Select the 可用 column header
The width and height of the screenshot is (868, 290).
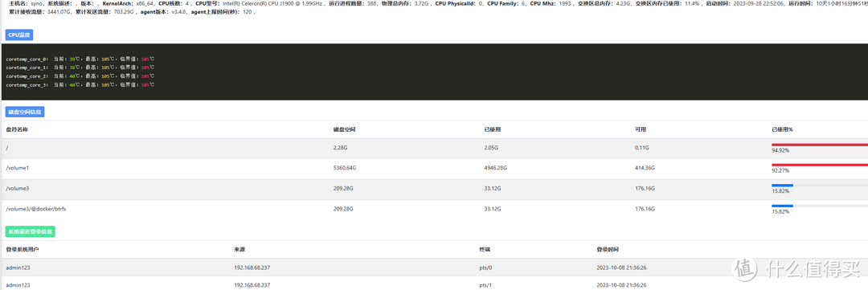click(641, 129)
